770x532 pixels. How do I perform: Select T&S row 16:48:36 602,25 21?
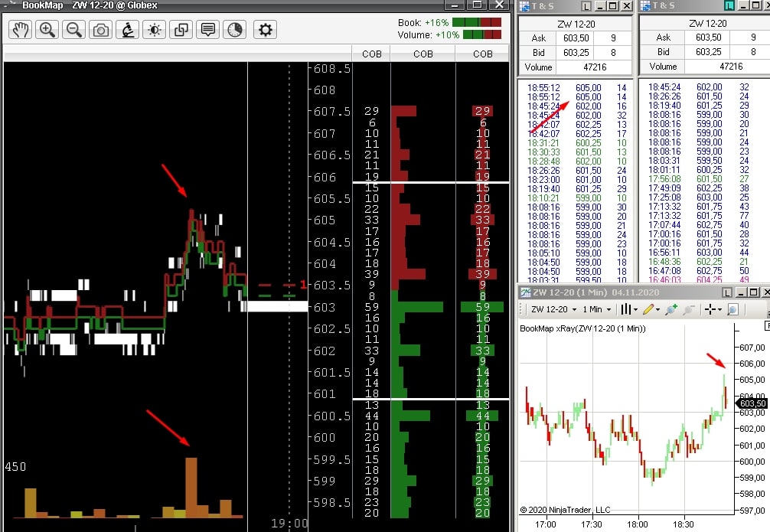click(698, 261)
